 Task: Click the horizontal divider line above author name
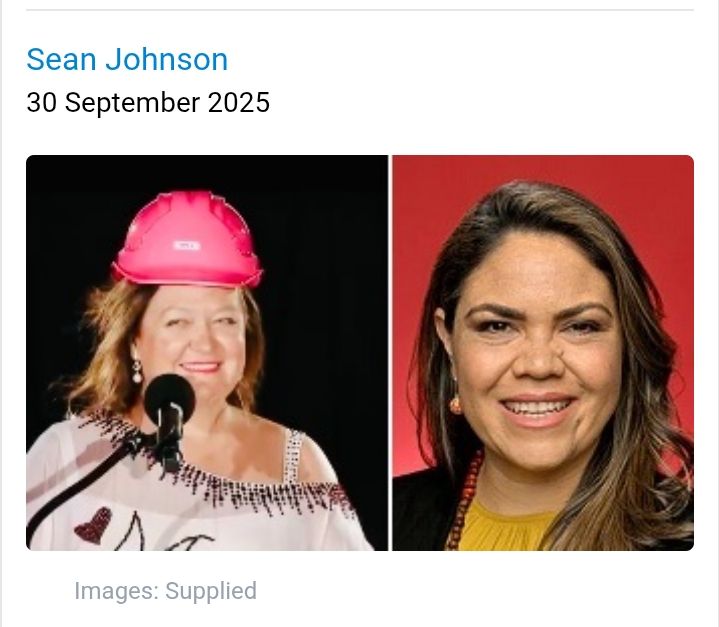point(360,9)
